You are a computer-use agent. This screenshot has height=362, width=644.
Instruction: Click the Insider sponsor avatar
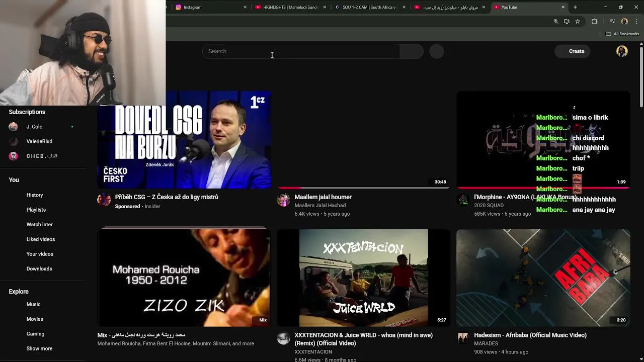click(104, 200)
